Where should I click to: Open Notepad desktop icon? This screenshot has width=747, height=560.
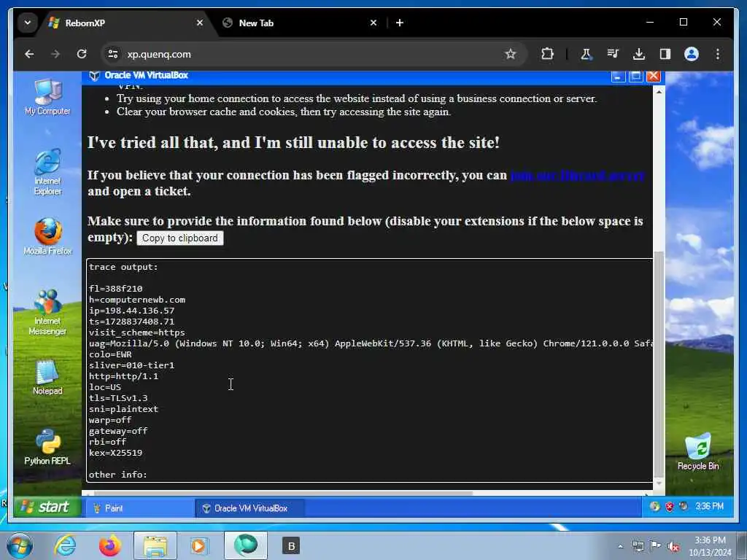pos(47,377)
